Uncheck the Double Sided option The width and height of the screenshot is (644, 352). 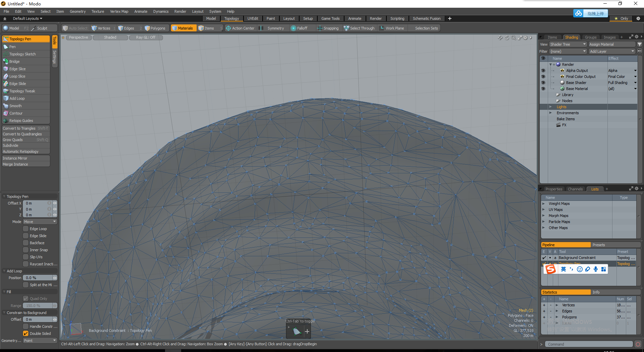pyautogui.click(x=25, y=334)
